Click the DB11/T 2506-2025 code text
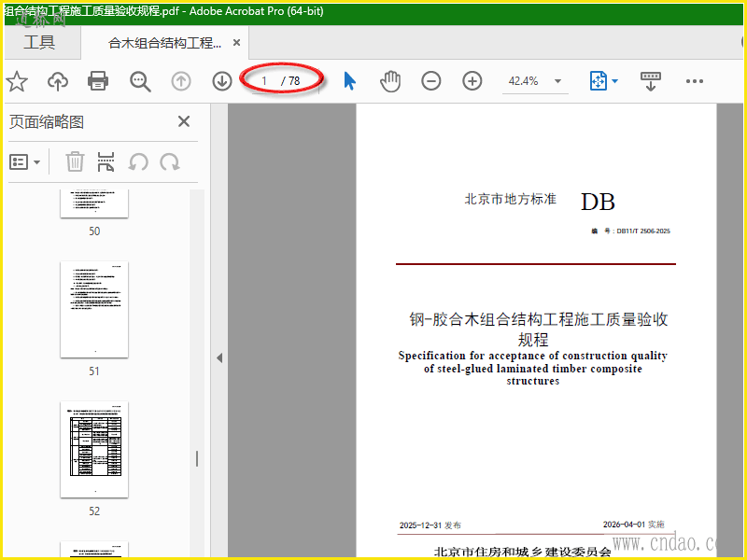The height and width of the screenshot is (560, 747). 643,231
